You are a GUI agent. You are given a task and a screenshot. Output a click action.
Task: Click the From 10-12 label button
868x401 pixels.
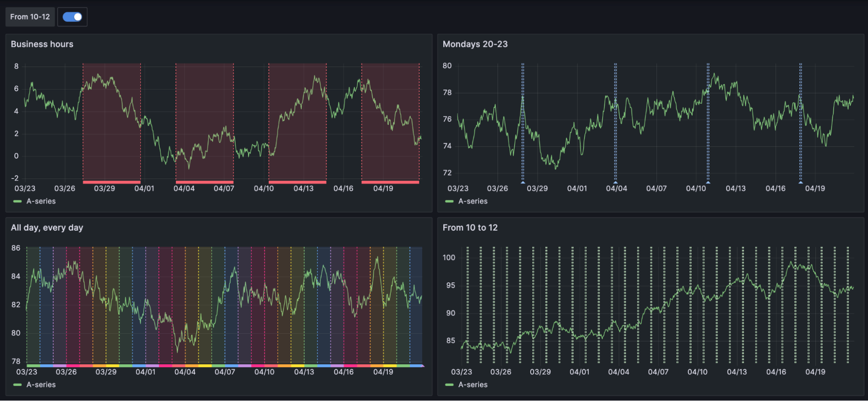point(30,17)
